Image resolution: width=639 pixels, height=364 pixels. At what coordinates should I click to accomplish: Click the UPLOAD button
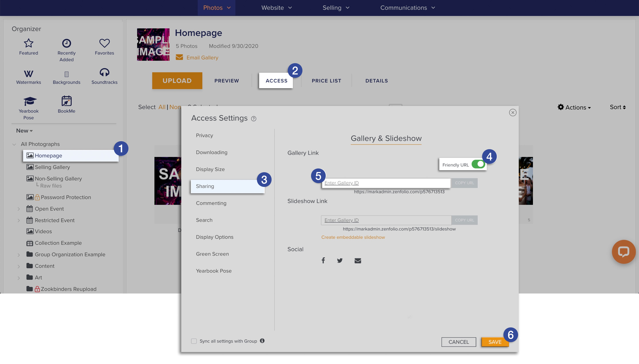coord(177,80)
